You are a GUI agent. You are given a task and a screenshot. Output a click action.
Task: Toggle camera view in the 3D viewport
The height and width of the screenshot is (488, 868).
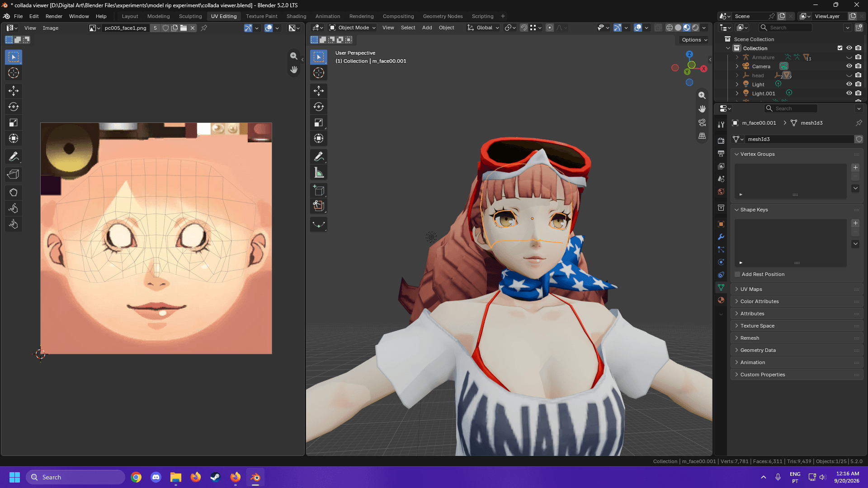(x=702, y=122)
